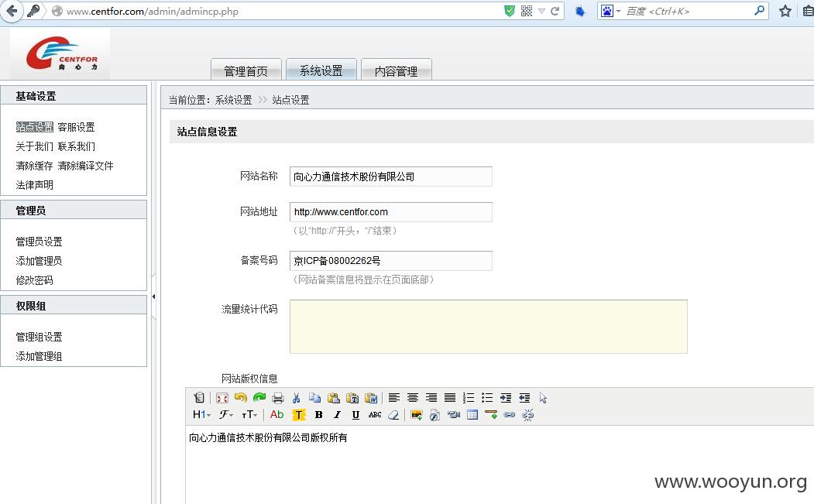
Task: Remove formatting with eraser icon
Action: 393,415
